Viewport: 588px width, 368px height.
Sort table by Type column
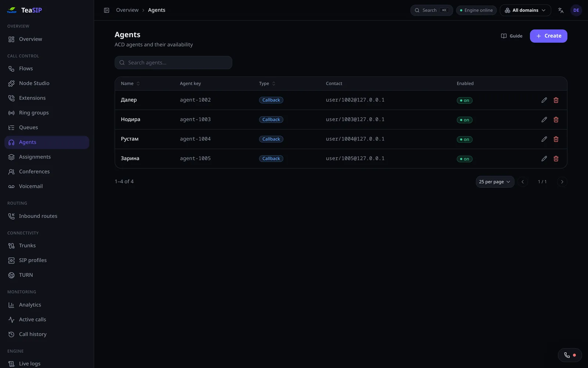(267, 84)
